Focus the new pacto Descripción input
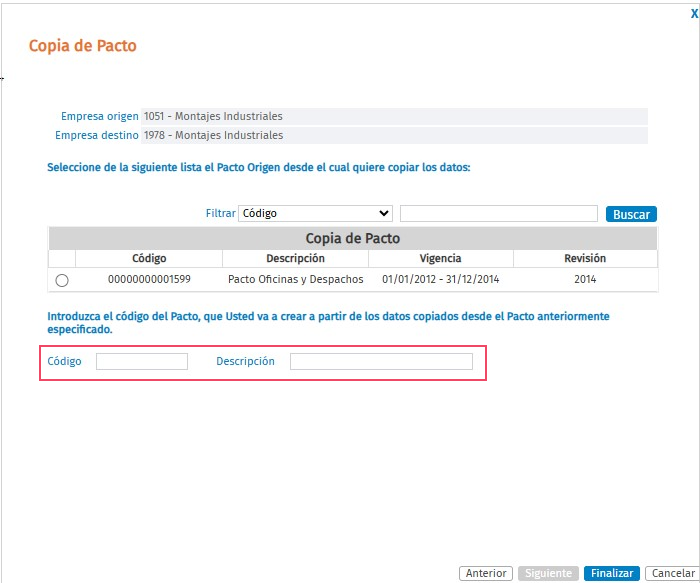Screen dimensions: 700x583 pos(381,362)
